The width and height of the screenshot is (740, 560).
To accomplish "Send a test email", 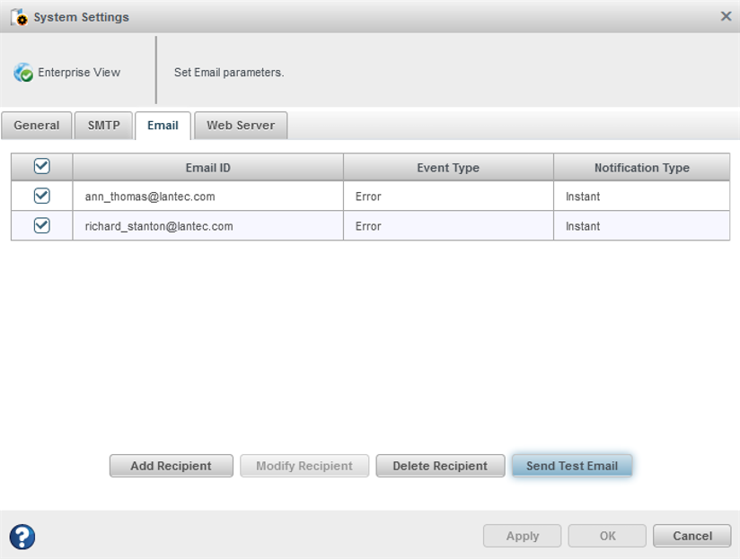I will click(572, 466).
